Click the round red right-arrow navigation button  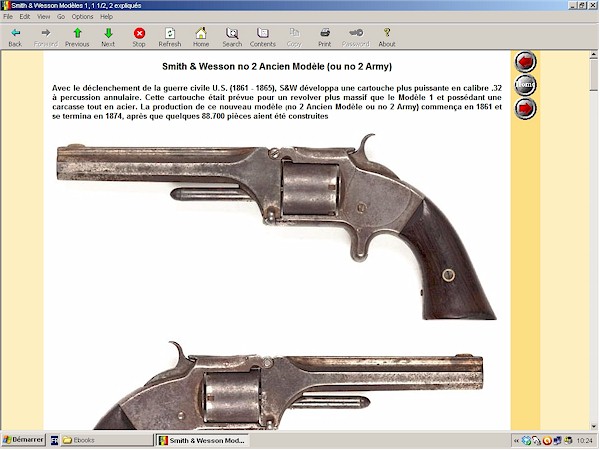click(525, 108)
